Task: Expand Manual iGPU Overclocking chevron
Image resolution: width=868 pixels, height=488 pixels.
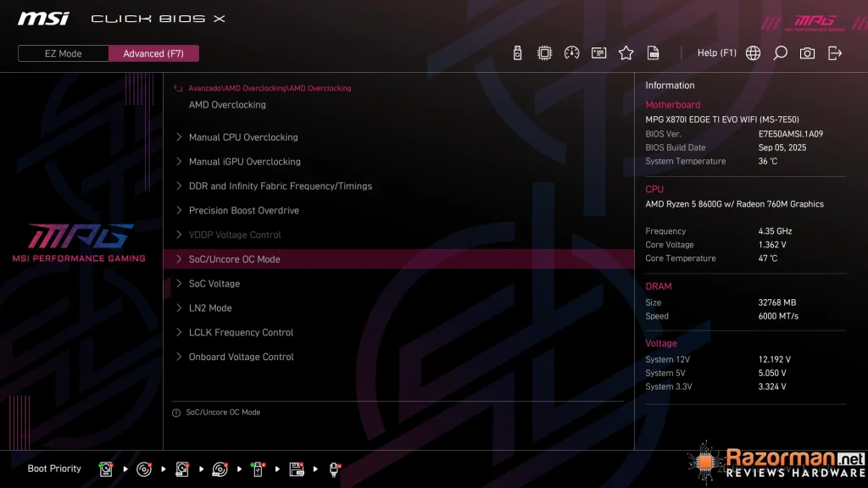Action: point(179,161)
